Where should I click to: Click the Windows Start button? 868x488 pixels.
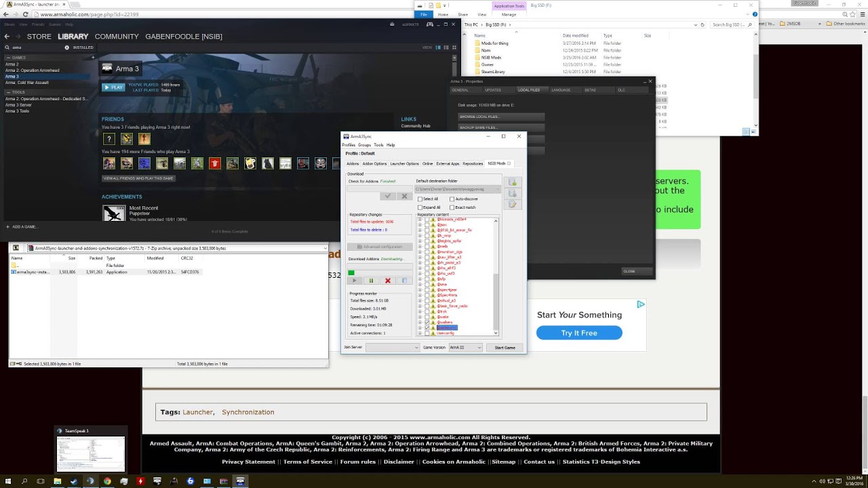point(8,481)
